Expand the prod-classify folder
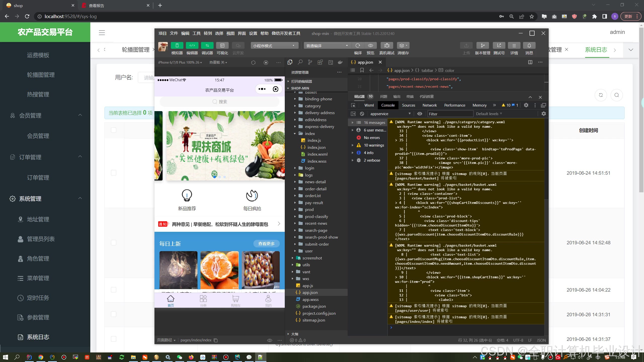Viewport: 644px width, 362px height. [x=316, y=216]
